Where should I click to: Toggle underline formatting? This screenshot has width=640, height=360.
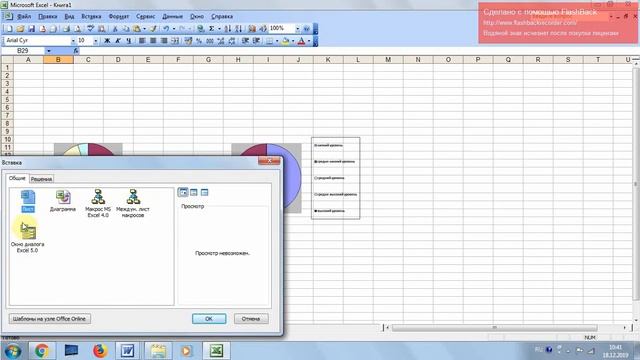pyautogui.click(x=129, y=41)
